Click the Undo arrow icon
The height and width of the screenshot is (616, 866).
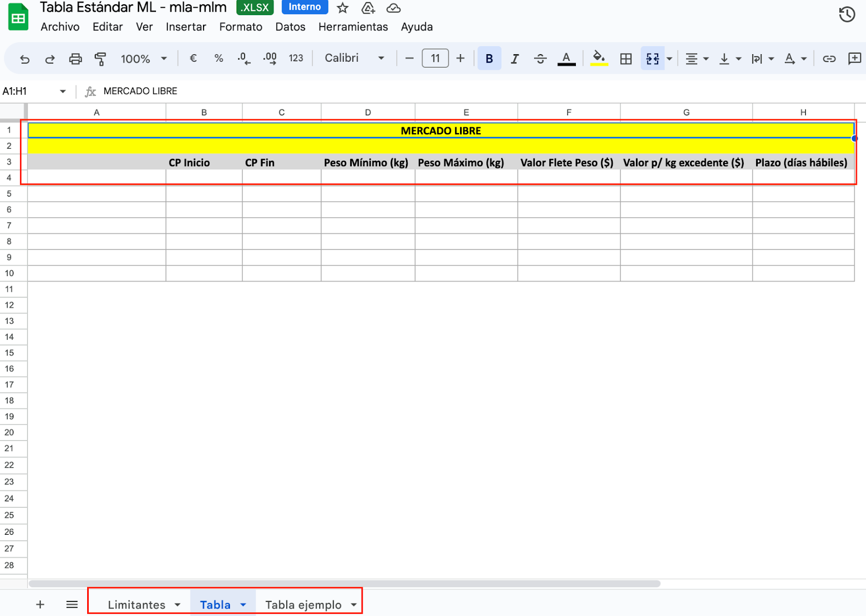[24, 59]
